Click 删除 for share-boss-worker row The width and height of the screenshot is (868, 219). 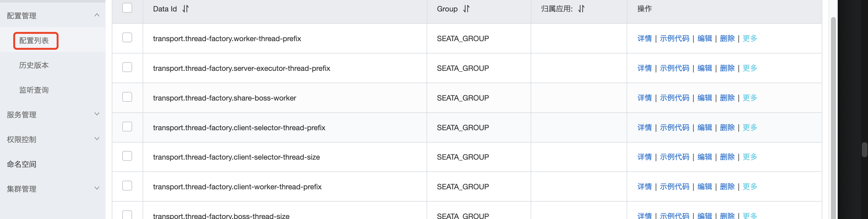coord(727,98)
